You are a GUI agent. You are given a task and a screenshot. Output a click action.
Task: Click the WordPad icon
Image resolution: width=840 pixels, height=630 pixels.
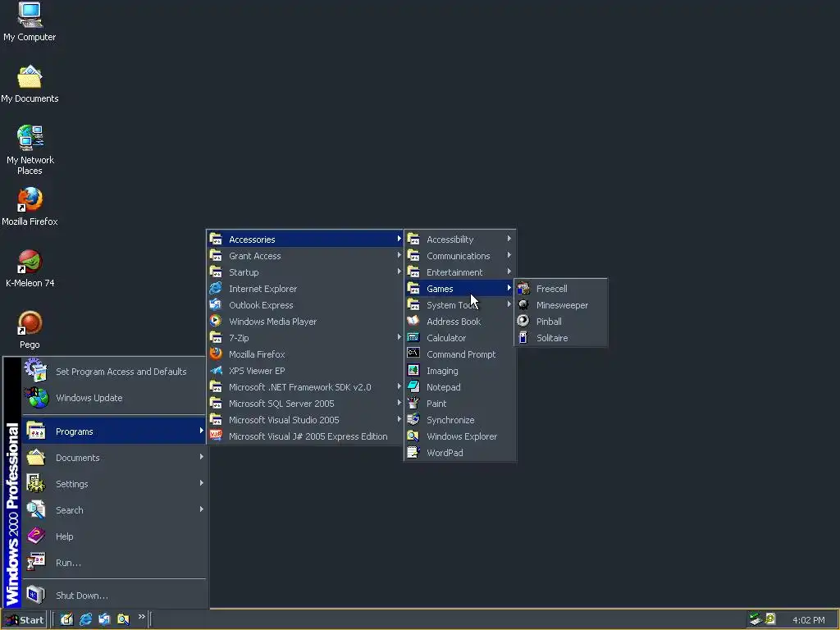point(413,452)
